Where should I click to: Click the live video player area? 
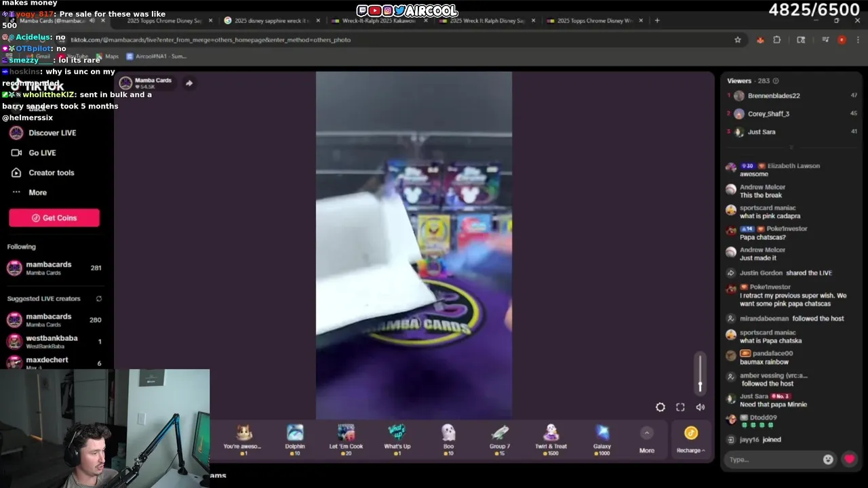[414, 244]
